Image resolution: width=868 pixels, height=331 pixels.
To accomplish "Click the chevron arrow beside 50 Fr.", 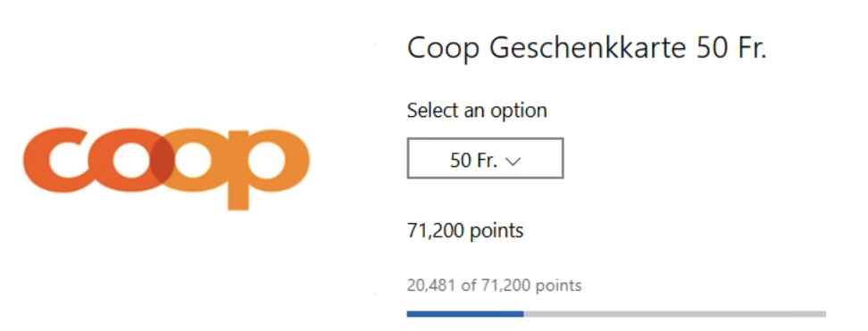I will pos(513,161).
